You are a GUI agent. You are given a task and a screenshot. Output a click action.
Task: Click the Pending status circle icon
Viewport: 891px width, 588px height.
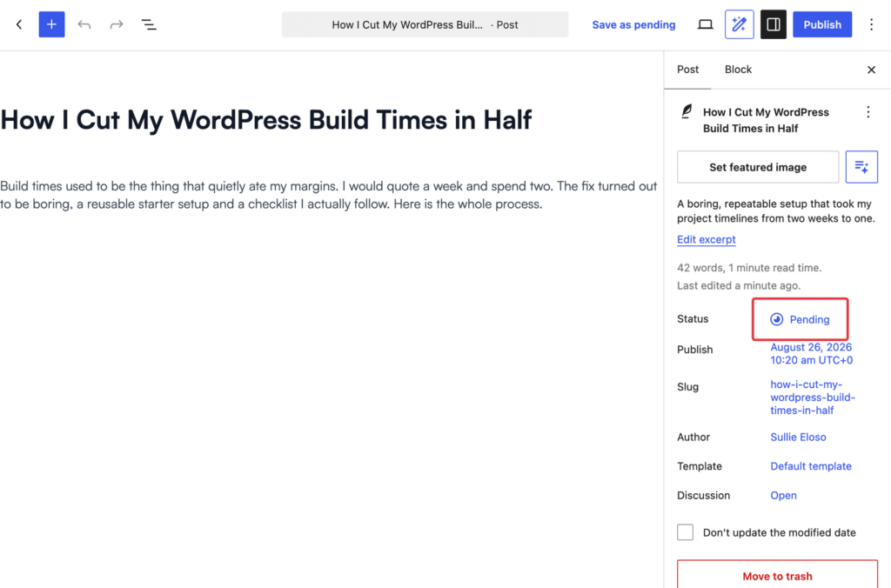[776, 319]
